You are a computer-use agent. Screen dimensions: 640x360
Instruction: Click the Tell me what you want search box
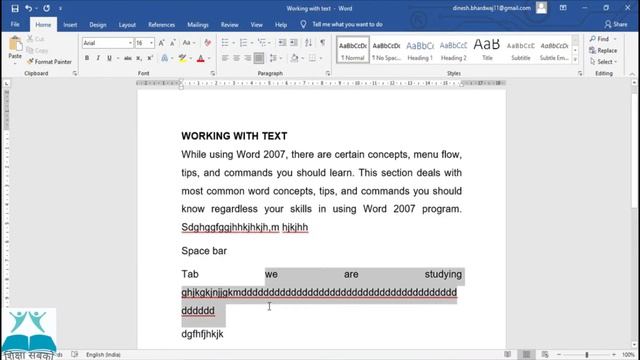(347, 24)
